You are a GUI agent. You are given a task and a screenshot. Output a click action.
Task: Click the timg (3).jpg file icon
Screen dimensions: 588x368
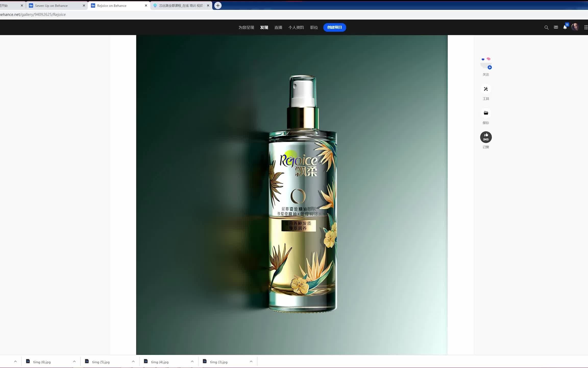[205, 361]
